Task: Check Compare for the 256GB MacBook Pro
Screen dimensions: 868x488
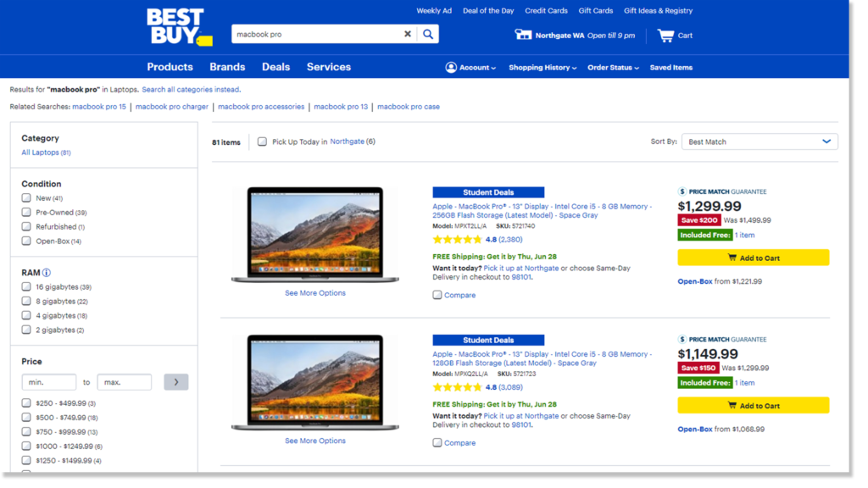Action: [437, 295]
